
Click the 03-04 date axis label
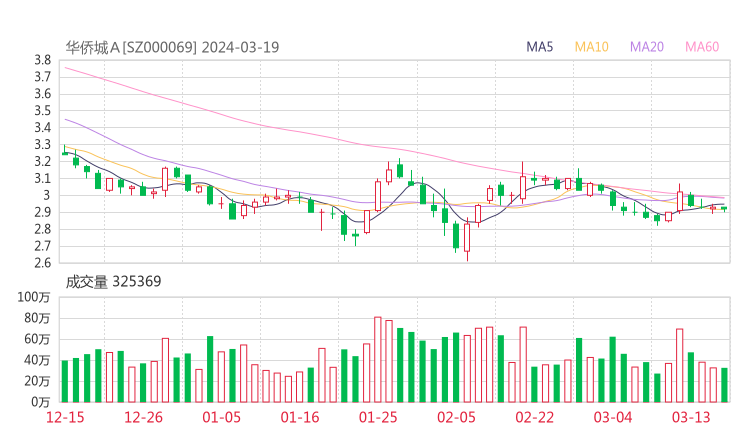click(613, 417)
